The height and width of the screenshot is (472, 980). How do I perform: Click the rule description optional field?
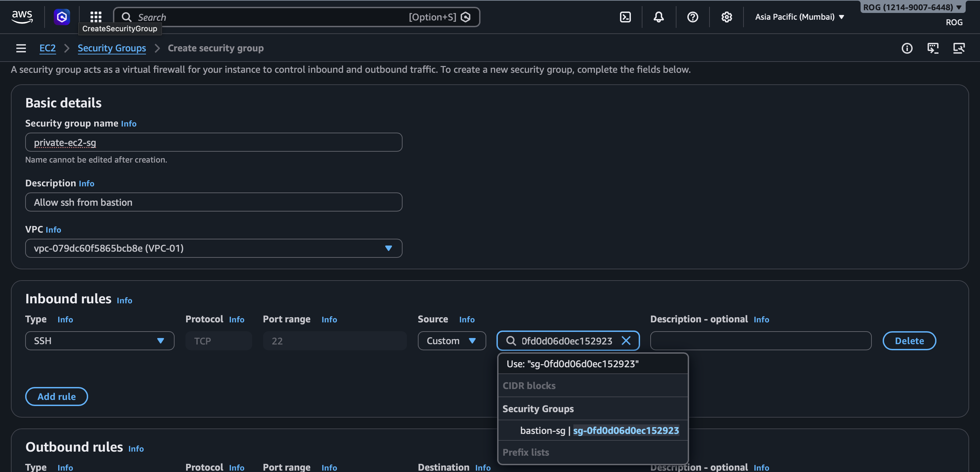761,340
